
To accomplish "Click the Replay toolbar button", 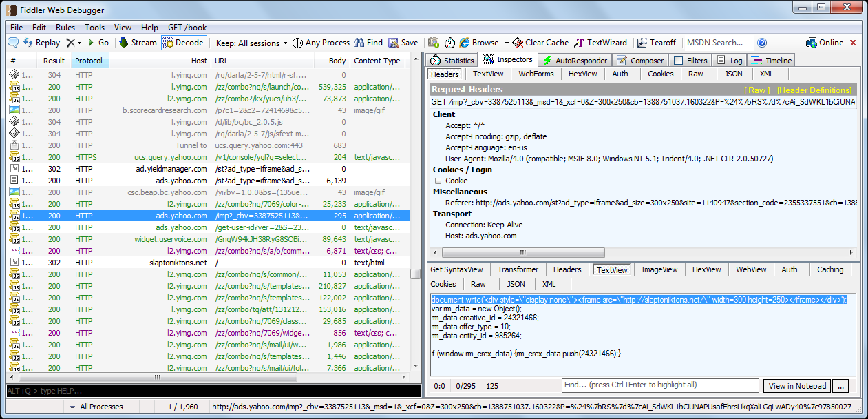I will click(x=41, y=43).
